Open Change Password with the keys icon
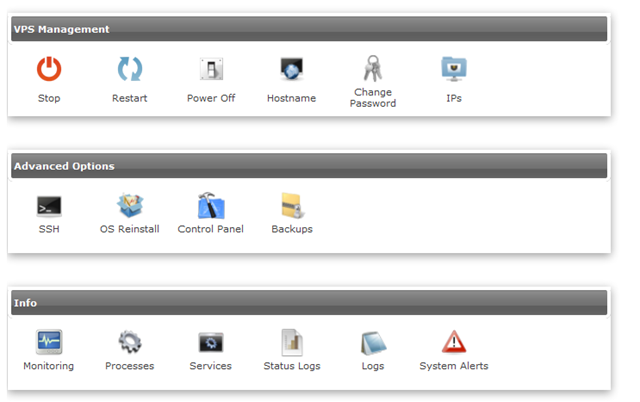Screen dimensions: 640x402 click(x=373, y=68)
